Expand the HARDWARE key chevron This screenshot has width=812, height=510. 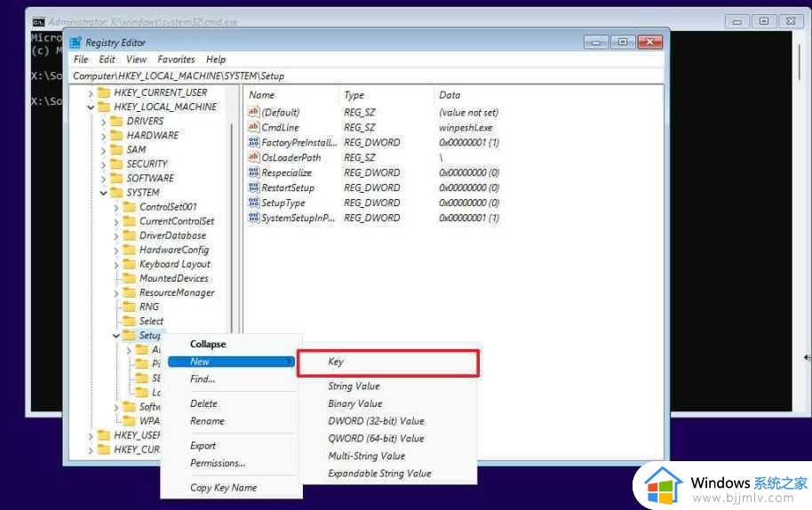[x=103, y=136]
